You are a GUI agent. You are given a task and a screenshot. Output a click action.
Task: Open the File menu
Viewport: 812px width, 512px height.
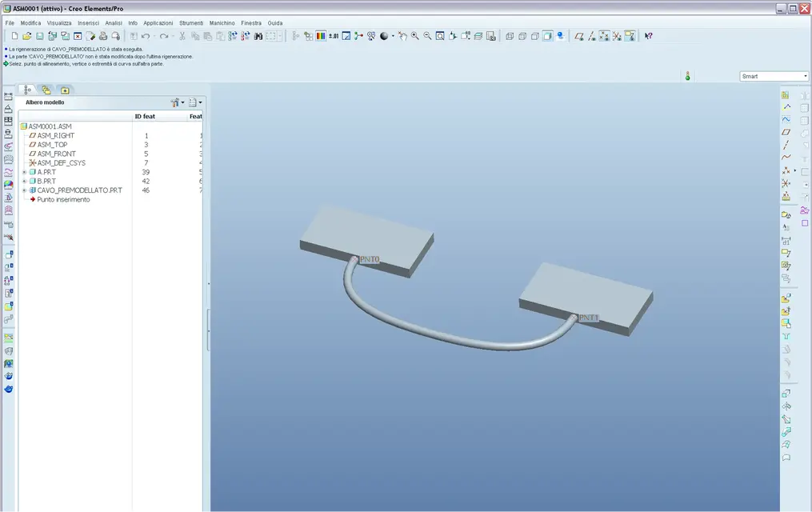point(10,23)
